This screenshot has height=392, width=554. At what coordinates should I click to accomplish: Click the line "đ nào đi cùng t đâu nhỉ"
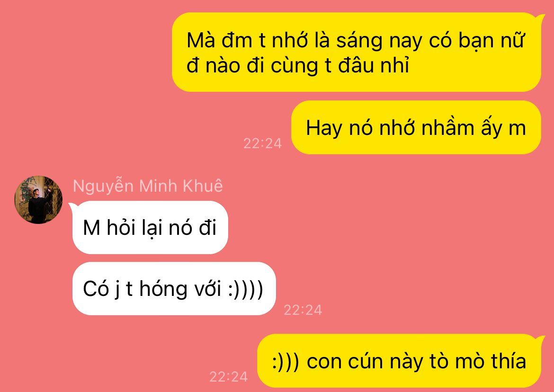[298, 66]
